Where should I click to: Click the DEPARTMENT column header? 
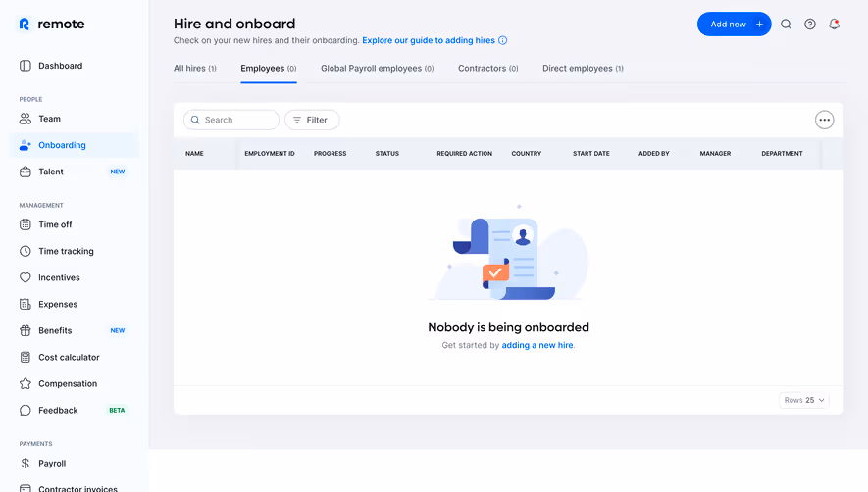click(x=782, y=153)
